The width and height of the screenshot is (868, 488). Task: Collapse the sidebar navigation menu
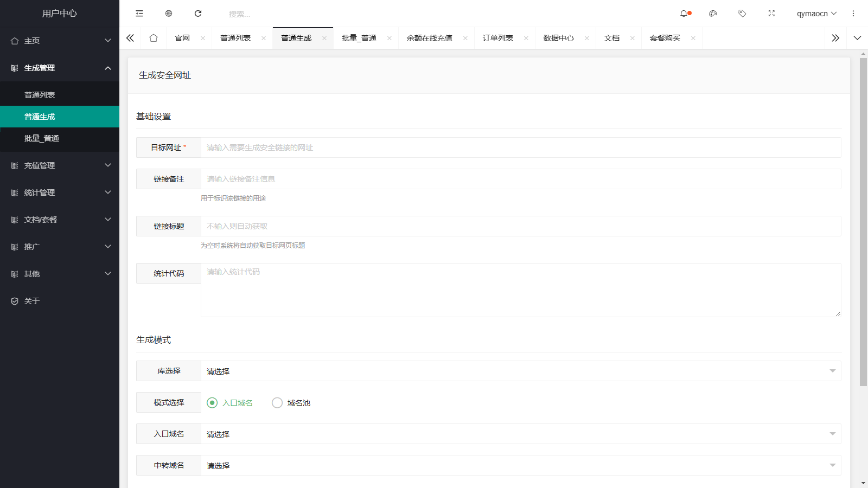point(139,13)
